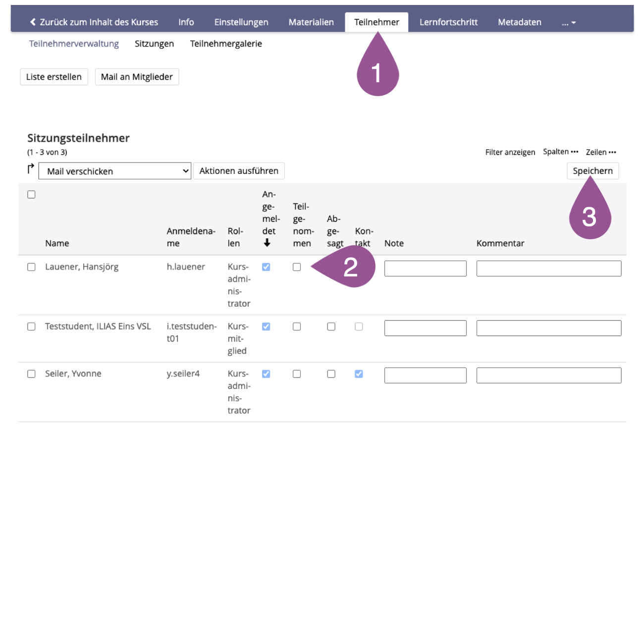The width and height of the screenshot is (644, 644).
Task: Show filters via Filter anzeigen link
Action: 510,152
